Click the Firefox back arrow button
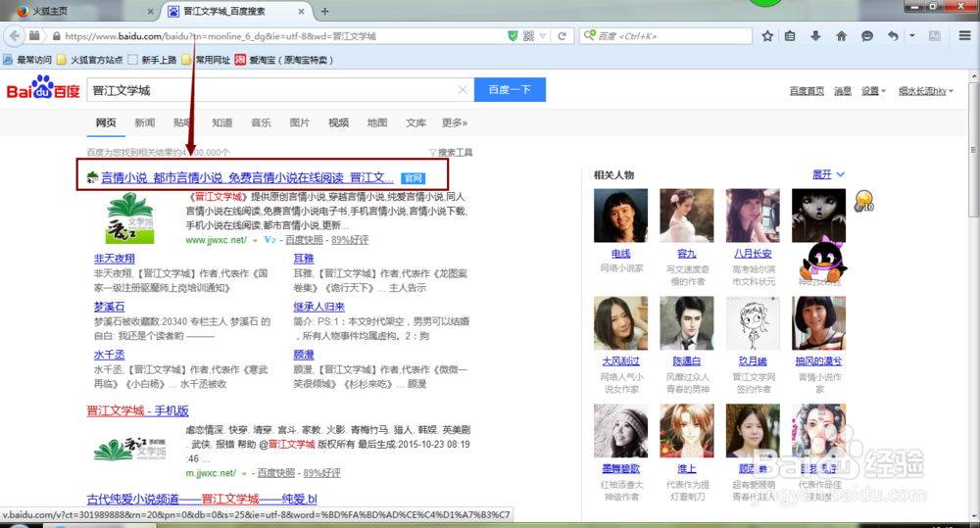 15,36
